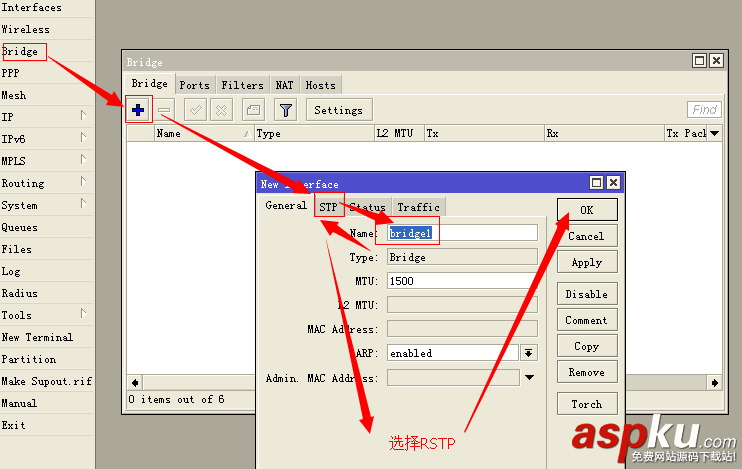Click the Torch button in dialog
742x469 pixels.
587,404
